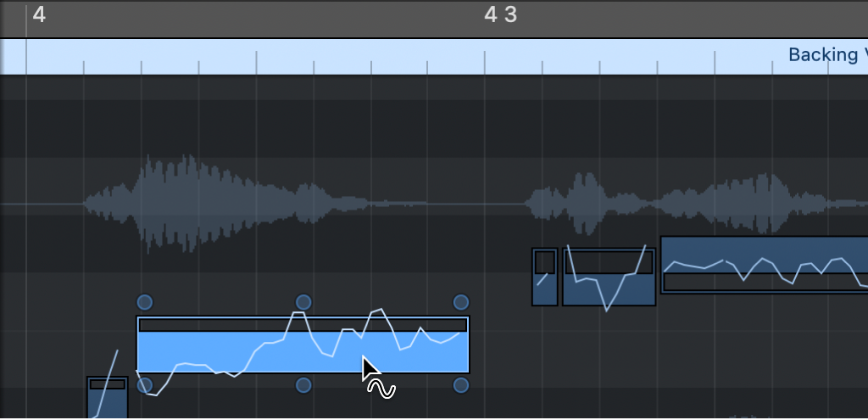Click the bottom-left Gain hotspot on selected note
Image resolution: width=868 pixels, height=420 pixels.
tap(144, 386)
